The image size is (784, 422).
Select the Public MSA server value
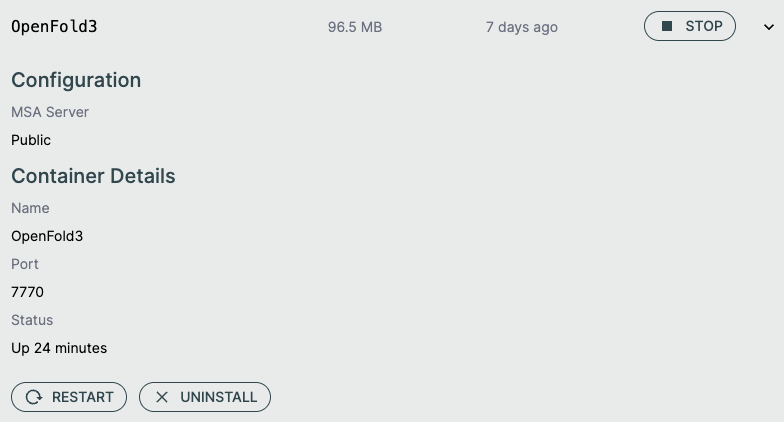click(x=31, y=140)
